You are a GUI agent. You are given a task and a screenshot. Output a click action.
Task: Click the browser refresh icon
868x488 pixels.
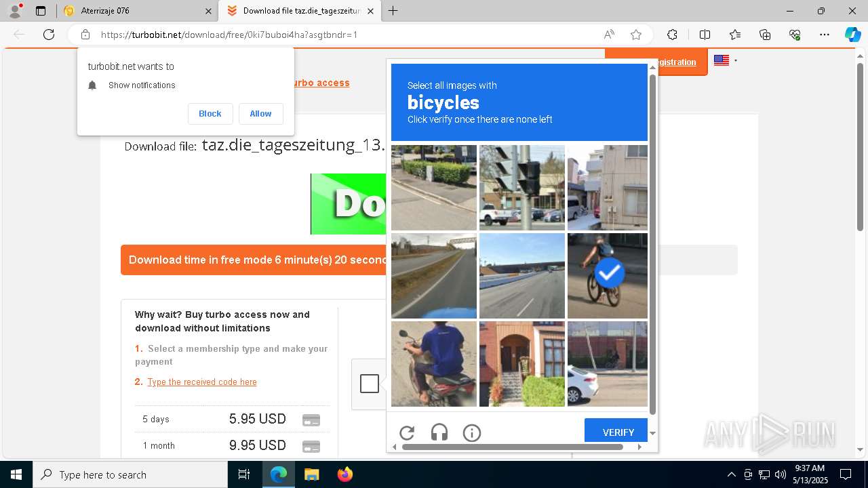(49, 35)
